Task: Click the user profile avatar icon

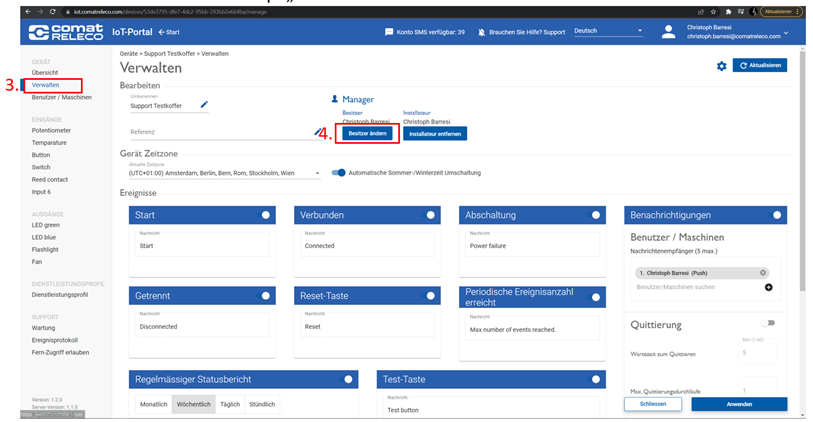Action: (668, 32)
